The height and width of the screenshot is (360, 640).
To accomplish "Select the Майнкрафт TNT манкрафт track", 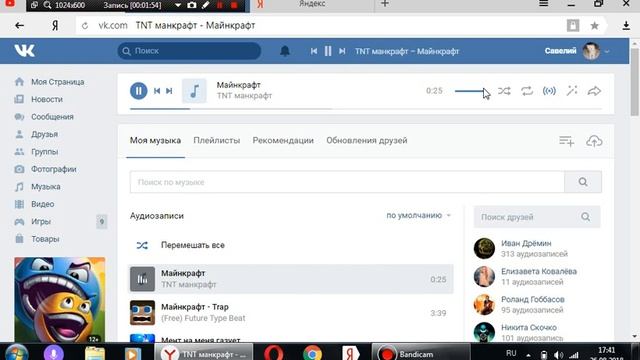I will tap(291, 279).
